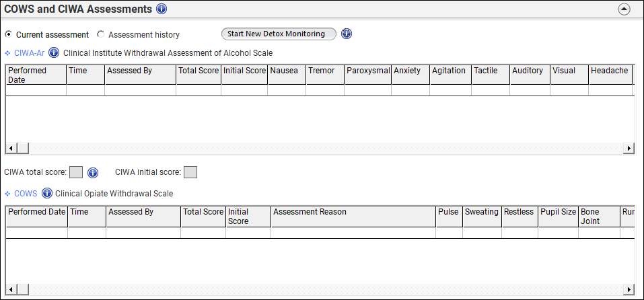Screen dimensions: 644x300
Task: Collapse the CIWA-Ar section
Action: click(8, 52)
